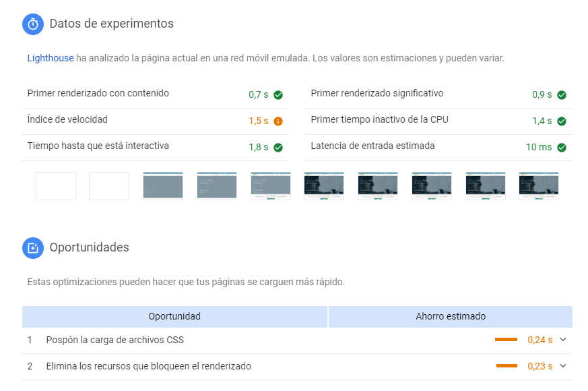Screen dimensions: 588x391
Task: Click the Índice de velocidad metric label
Action: click(67, 119)
